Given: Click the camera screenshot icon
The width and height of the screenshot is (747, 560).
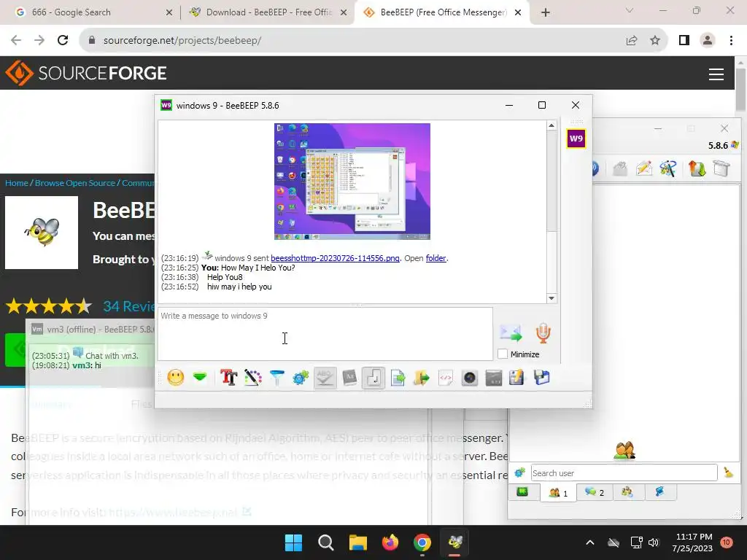Looking at the screenshot, I should pyautogui.click(x=470, y=378).
